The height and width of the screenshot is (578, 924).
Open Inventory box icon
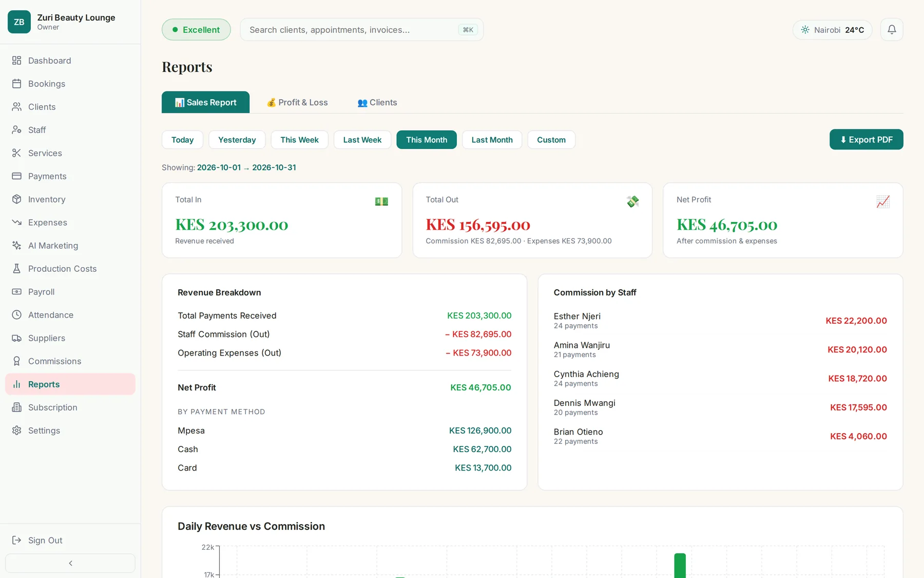(17, 199)
